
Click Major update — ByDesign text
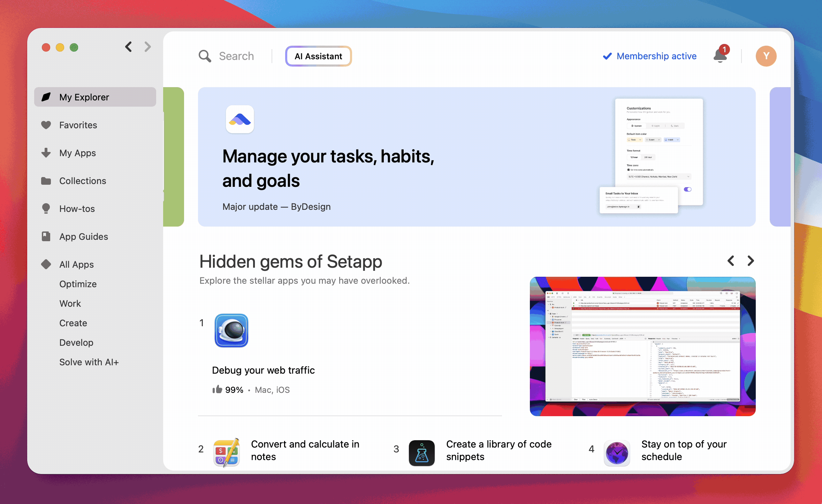point(276,207)
